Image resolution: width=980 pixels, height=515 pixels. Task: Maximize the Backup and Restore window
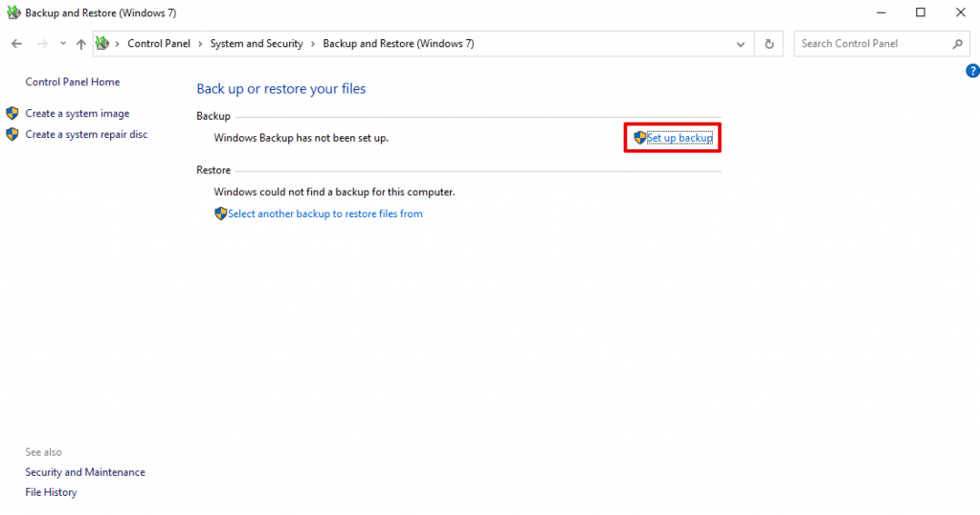tap(921, 12)
